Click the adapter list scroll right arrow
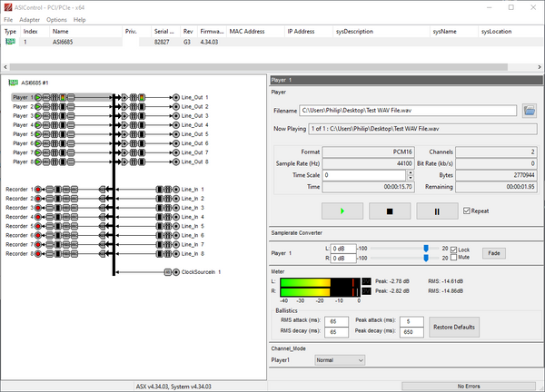Image resolution: width=545 pixels, height=392 pixels. point(540,66)
